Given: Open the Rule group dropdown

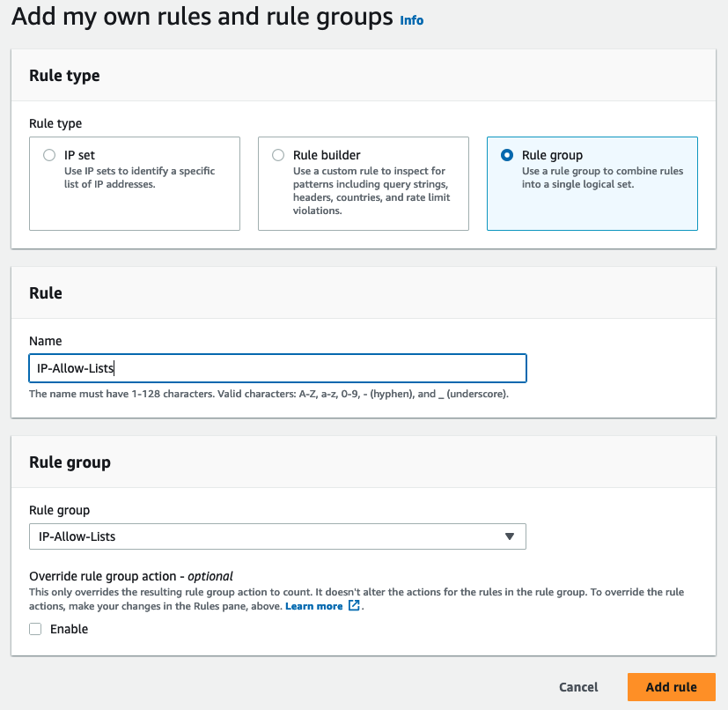Looking at the screenshot, I should 277,536.
